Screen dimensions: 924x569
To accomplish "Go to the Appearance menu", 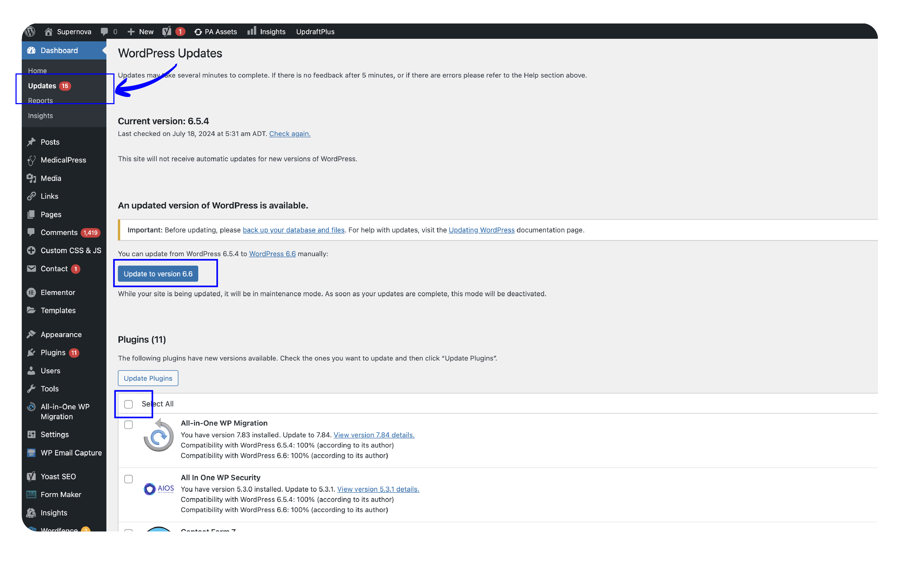I will point(61,335).
